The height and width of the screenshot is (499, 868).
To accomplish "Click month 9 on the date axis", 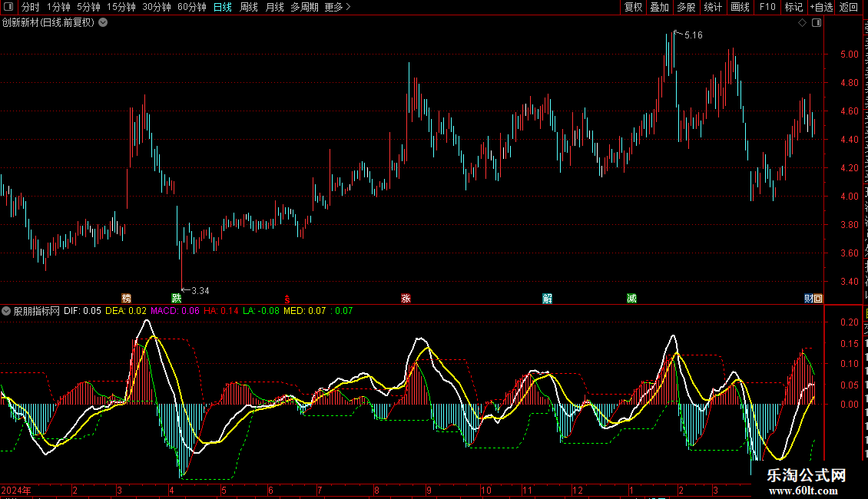I will coord(429,491).
